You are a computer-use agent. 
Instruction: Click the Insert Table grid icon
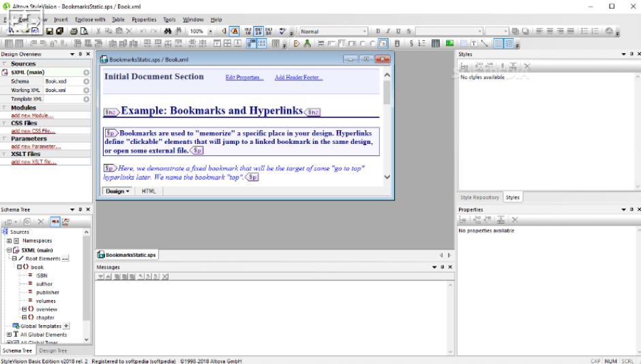(435, 44)
